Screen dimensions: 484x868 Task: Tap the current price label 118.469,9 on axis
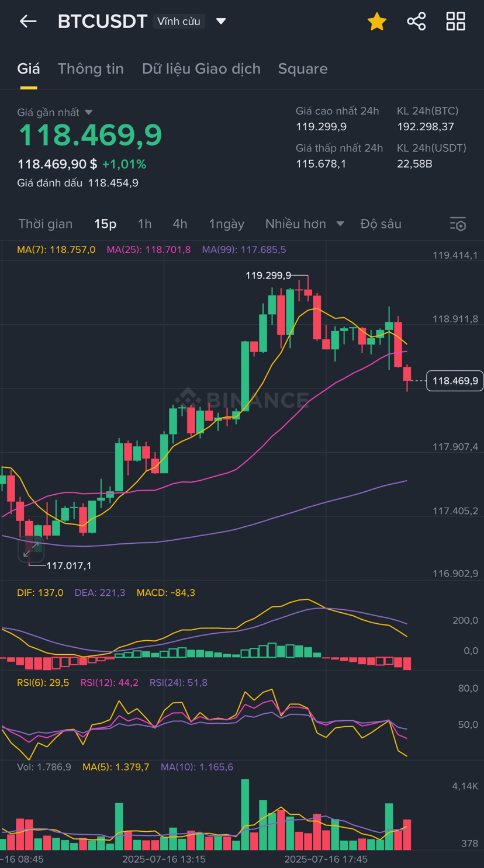455,381
